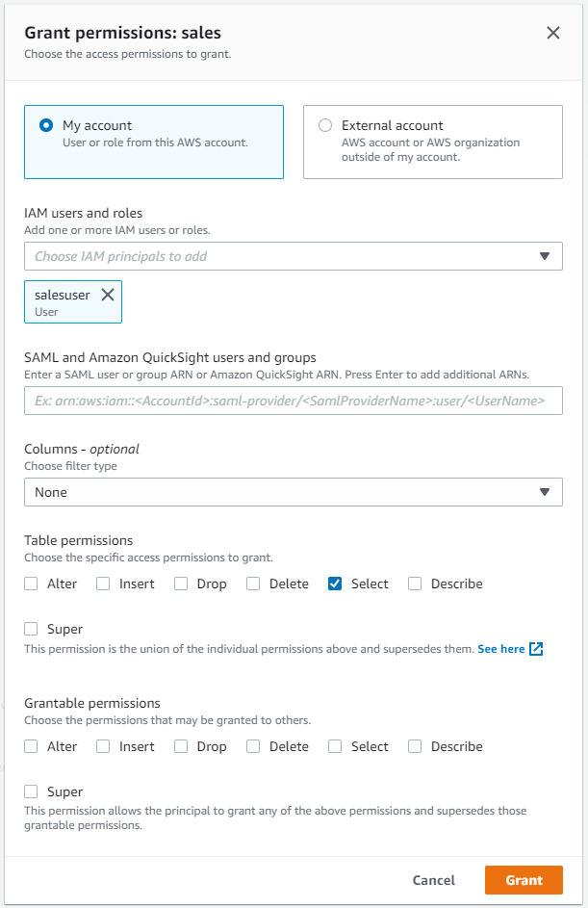Check the grantable Describe permission
Viewport: 588px width, 908px height.
415,746
